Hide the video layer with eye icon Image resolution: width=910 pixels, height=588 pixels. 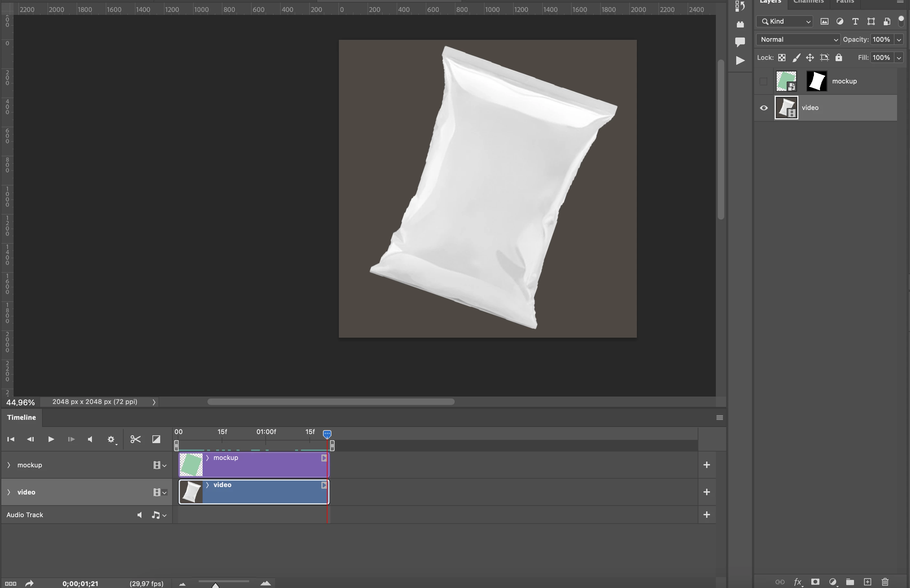coord(764,108)
